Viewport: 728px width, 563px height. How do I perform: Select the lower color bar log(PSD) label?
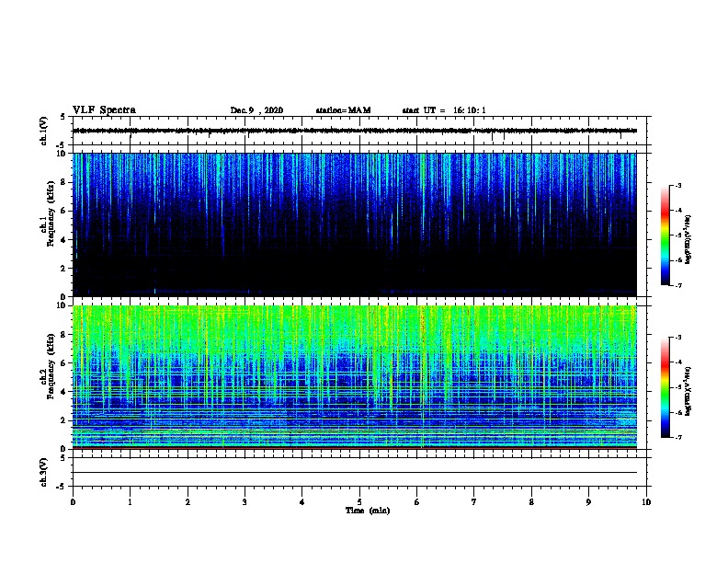(688, 391)
